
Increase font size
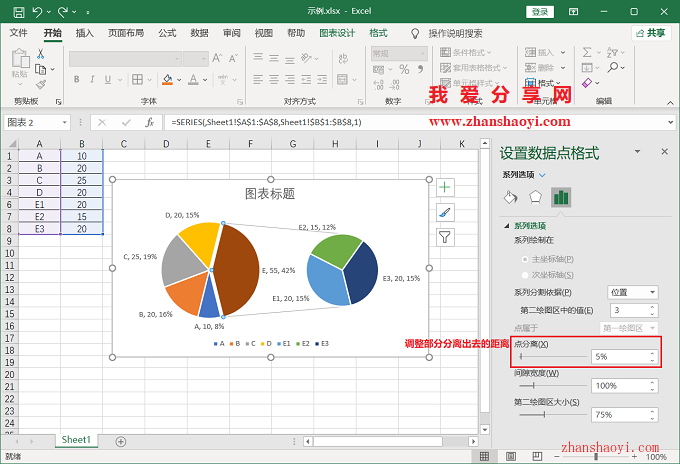tap(217, 58)
